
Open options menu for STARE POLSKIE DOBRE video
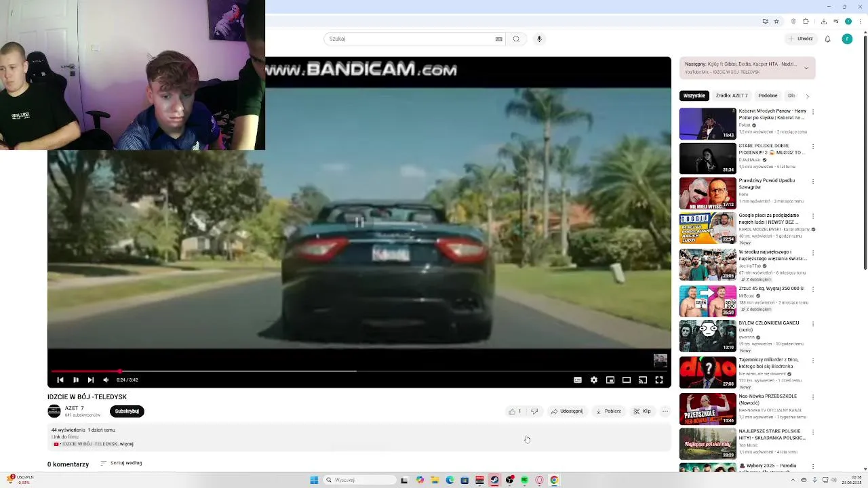(813, 146)
